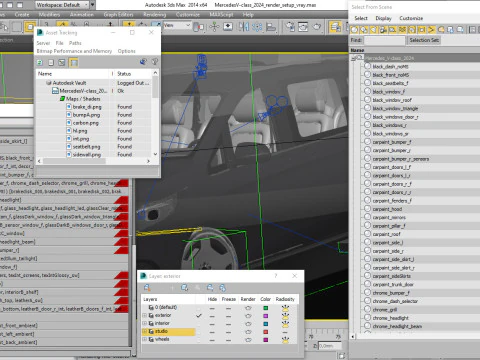Screen dimensions: 480x360
Task: Open the quick access toolbar arrow beside Workspace
Action: tap(93, 5)
